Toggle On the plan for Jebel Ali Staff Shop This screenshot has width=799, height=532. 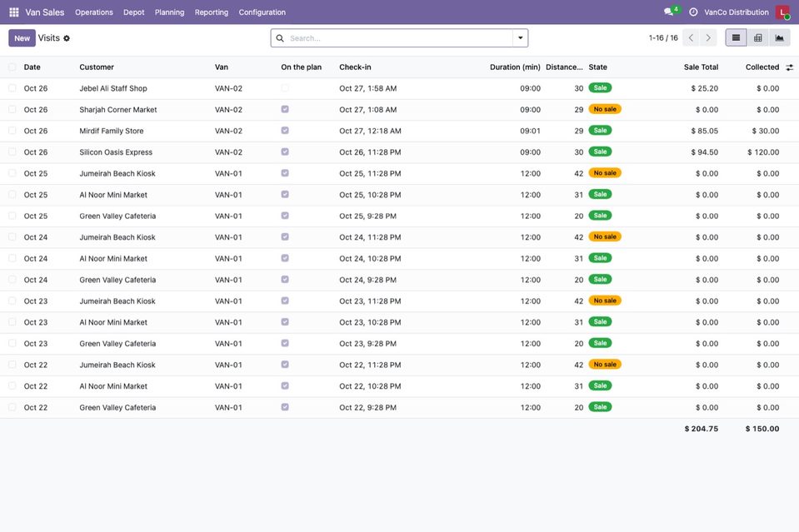coord(285,88)
